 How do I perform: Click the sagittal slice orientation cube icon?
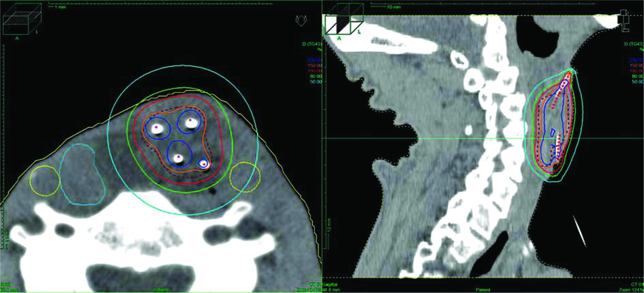(x=344, y=24)
